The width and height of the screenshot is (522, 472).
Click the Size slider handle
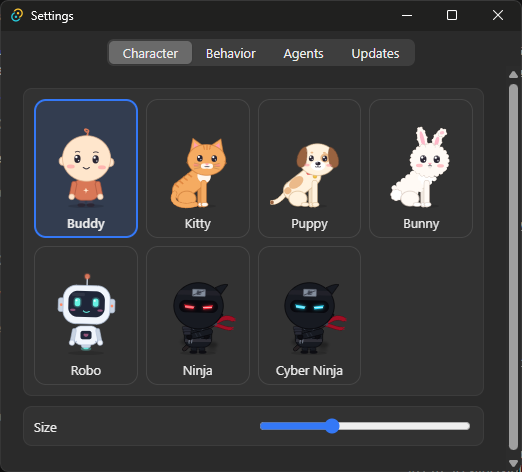pyautogui.click(x=332, y=426)
